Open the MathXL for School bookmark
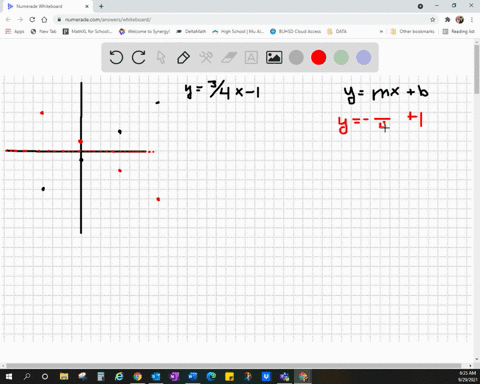The image size is (480, 384). point(88,31)
